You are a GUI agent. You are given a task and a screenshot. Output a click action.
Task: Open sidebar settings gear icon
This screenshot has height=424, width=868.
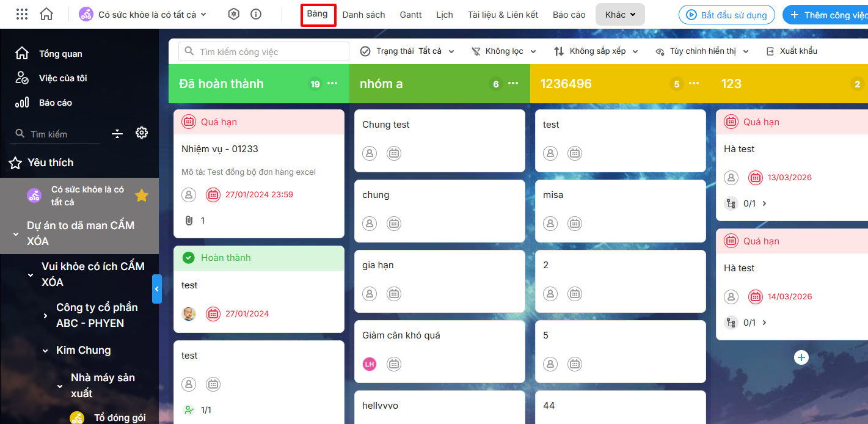142,133
